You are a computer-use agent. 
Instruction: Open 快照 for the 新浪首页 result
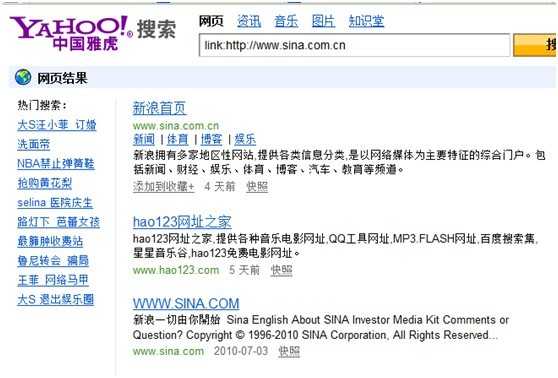tap(257, 186)
